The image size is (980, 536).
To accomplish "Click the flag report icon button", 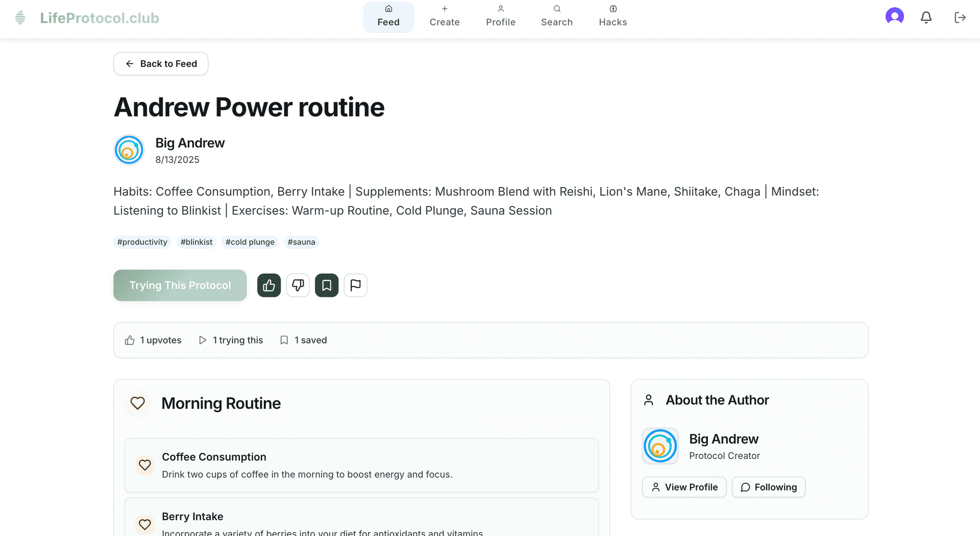I will (356, 286).
